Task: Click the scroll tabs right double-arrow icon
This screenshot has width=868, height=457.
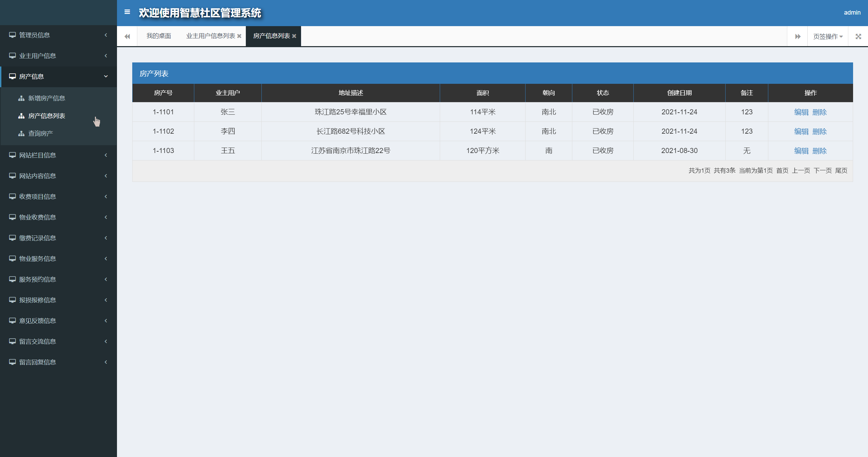Action: [798, 36]
